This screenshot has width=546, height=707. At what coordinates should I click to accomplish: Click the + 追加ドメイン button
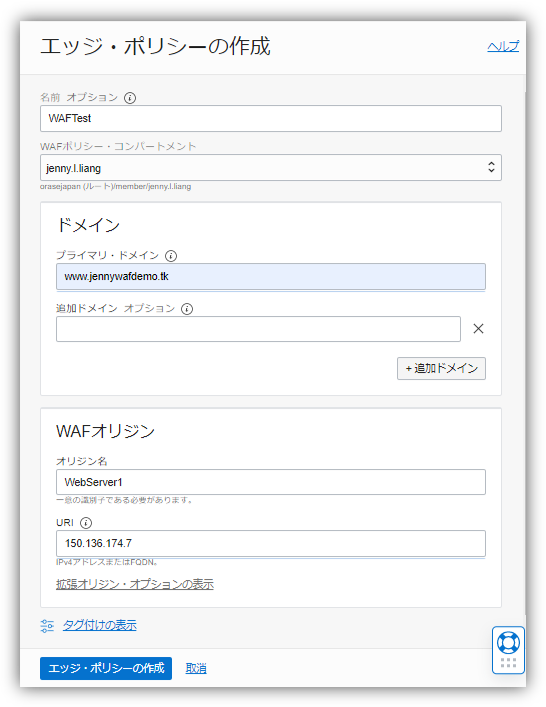(441, 368)
